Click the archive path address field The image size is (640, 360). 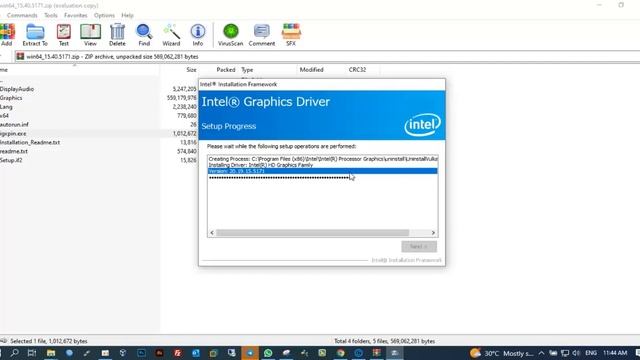coord(327,57)
